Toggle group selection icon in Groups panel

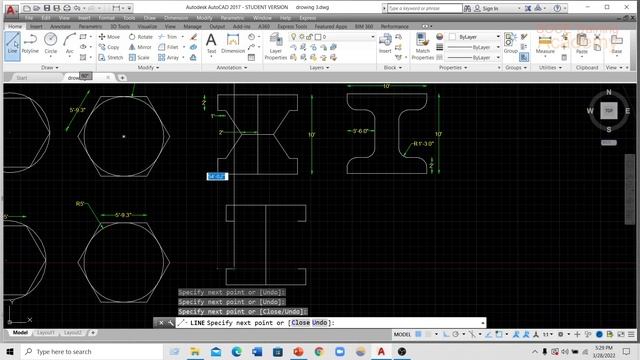pyautogui.click(x=524, y=57)
